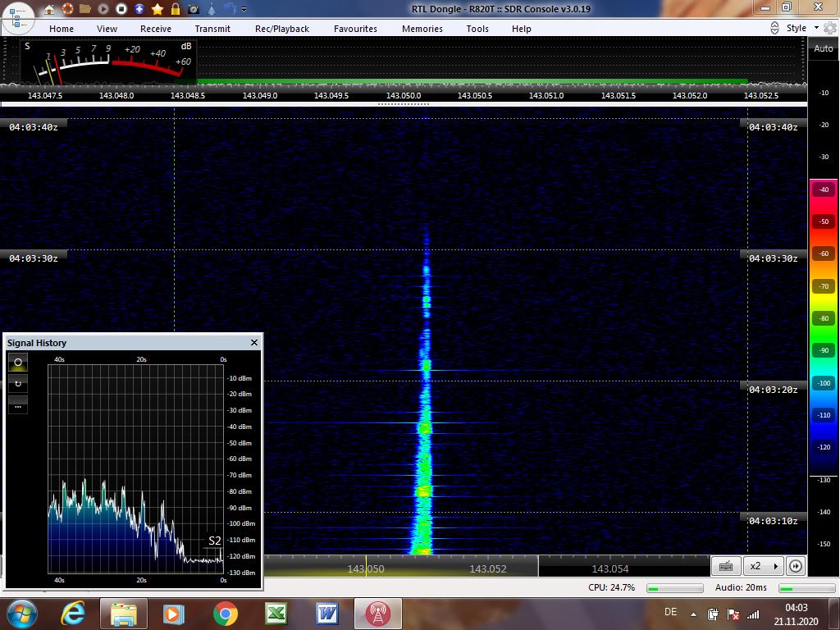Show hidden system tray icons arrow

coord(693,614)
